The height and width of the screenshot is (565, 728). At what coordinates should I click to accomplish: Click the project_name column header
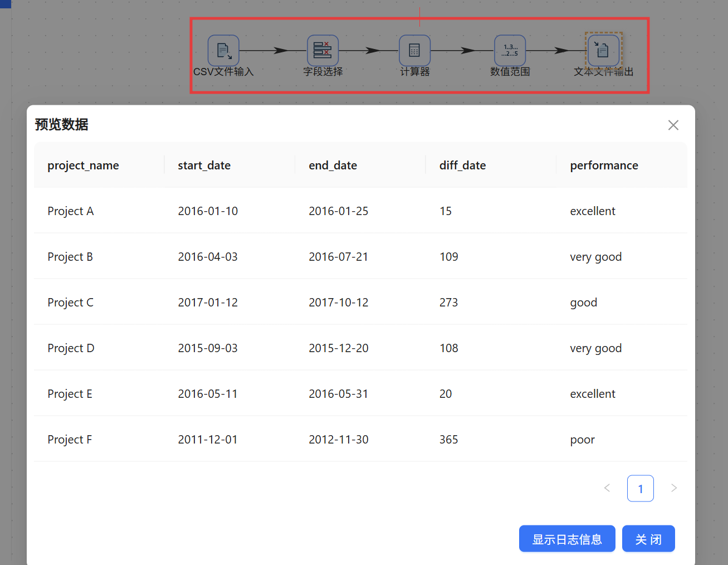99,165
